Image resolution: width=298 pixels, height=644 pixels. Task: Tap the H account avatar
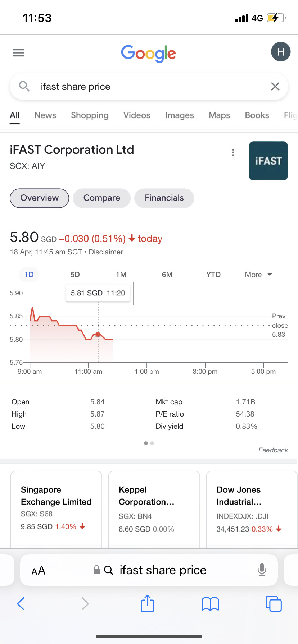tap(280, 52)
